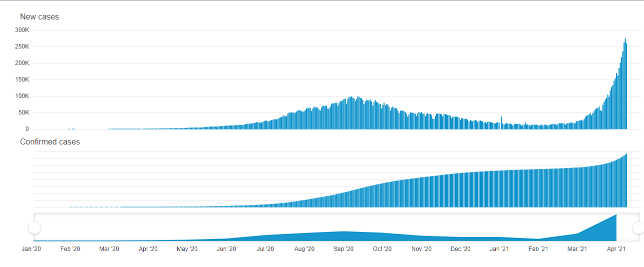Select the Apr '20 timeline label

point(148,249)
